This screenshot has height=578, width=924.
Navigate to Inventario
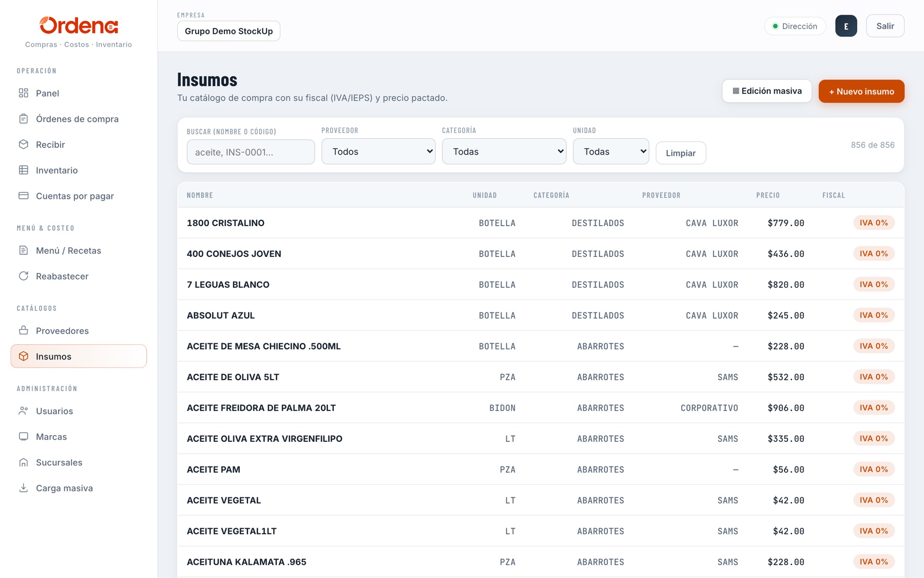pyautogui.click(x=79, y=170)
